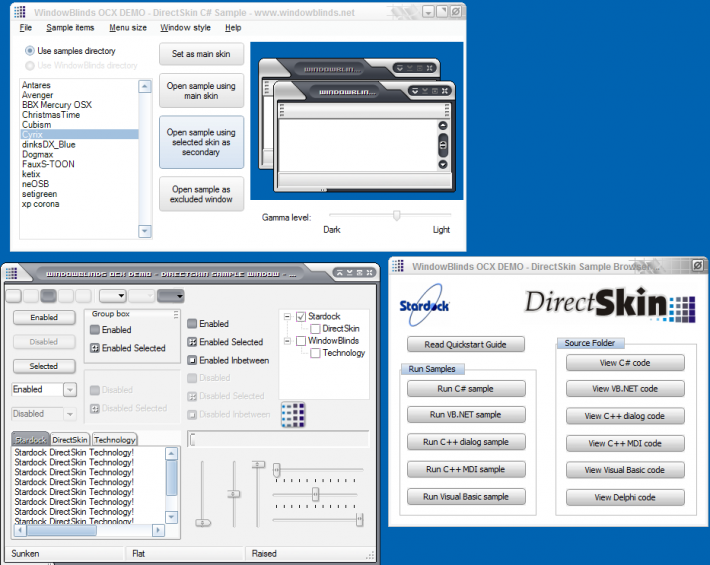710x565 pixels.
Task: Click roll-up arrow in Sample Window title bar
Action: pos(340,273)
